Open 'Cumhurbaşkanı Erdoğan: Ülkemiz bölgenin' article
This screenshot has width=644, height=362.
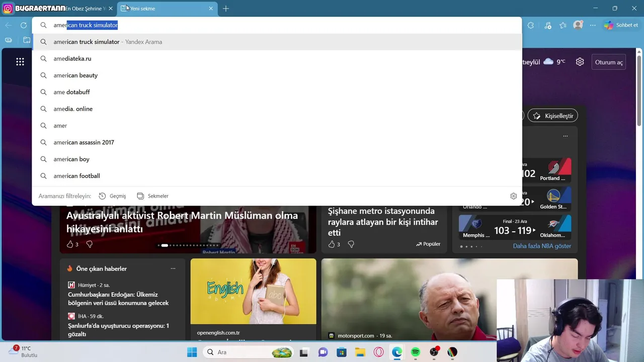pyautogui.click(x=118, y=299)
